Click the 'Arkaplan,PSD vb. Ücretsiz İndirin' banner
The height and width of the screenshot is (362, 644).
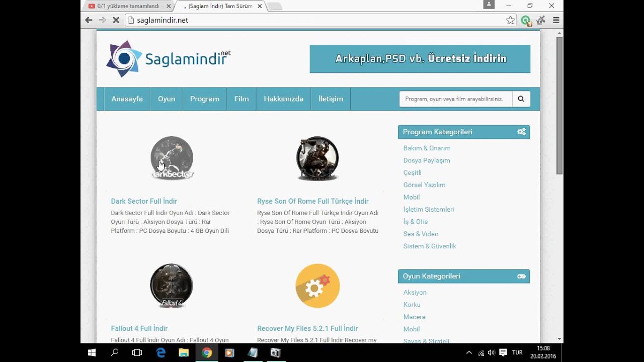point(420,59)
